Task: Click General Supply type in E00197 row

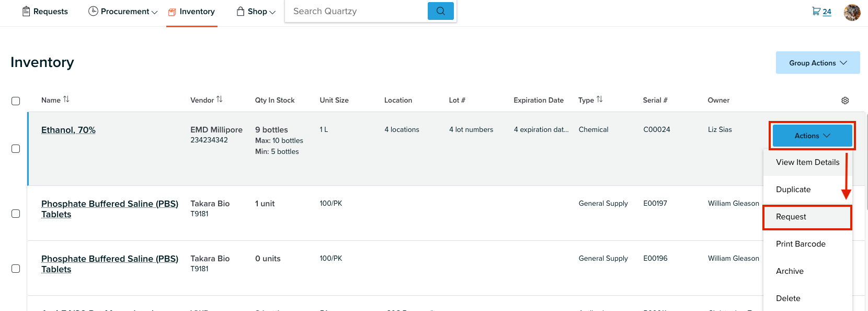Action: point(603,203)
